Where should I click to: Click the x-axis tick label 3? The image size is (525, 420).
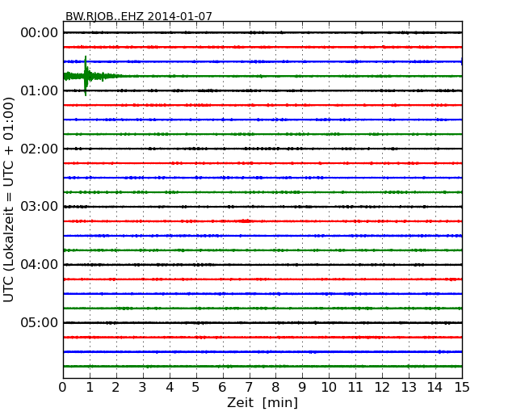point(143,388)
